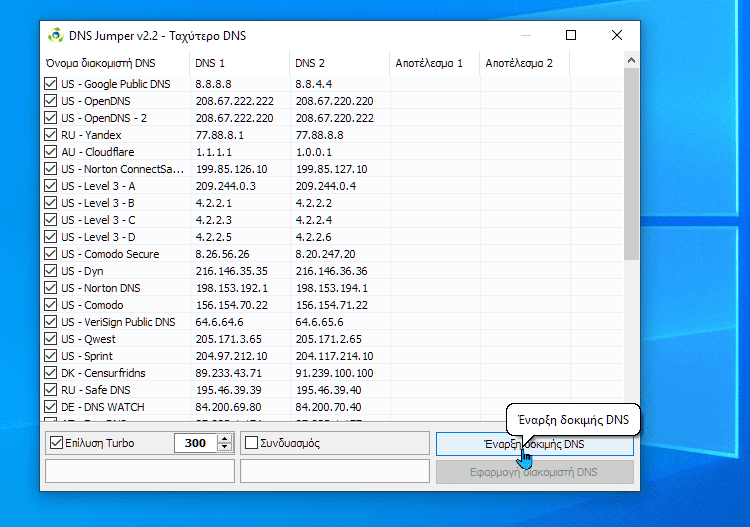This screenshot has width=750, height=527.
Task: Select the RU - Safe DNS row name
Action: point(96,390)
